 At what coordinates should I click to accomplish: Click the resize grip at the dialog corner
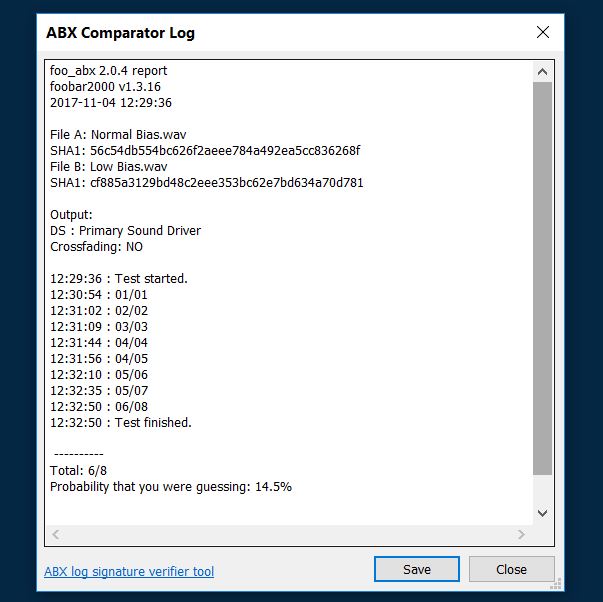pos(556,584)
